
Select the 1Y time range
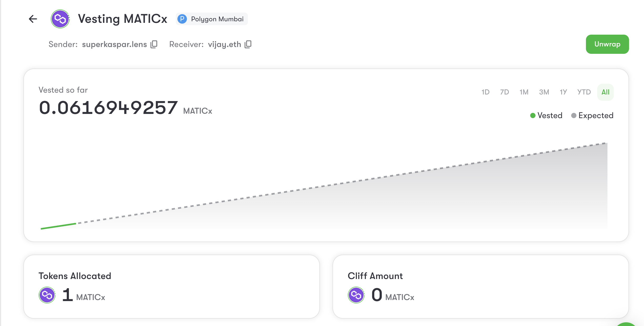coord(563,92)
